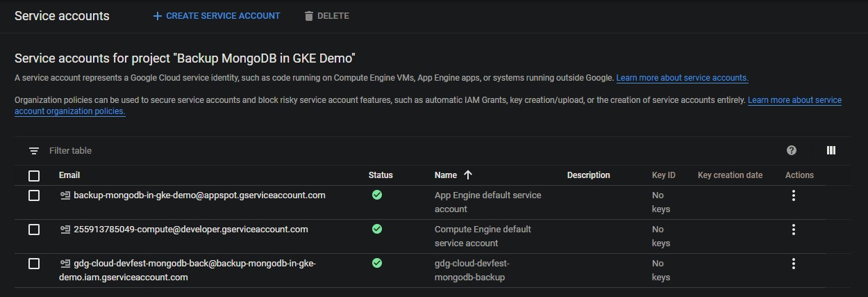Open actions menu for gdg-cloud-devfest-mongodb-backup account
The height and width of the screenshot is (297, 868).
coord(793,264)
